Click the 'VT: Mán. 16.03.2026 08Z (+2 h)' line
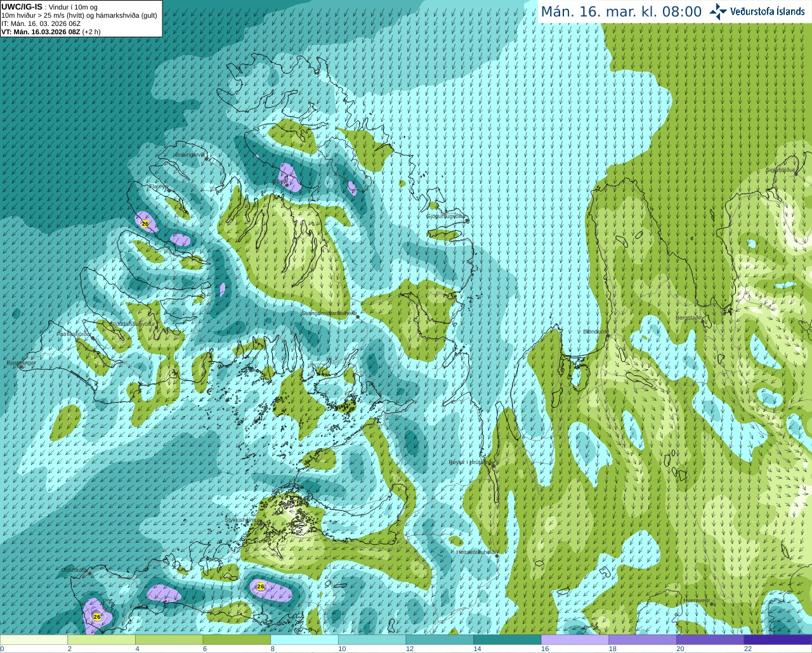 51,32
